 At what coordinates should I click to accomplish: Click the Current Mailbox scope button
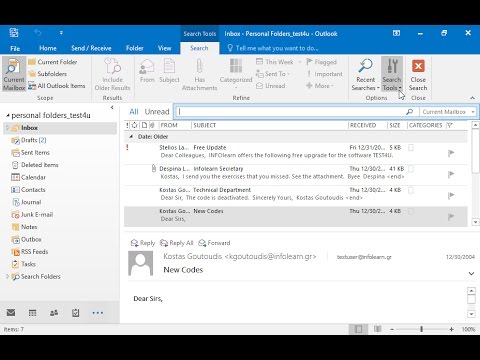click(x=14, y=74)
